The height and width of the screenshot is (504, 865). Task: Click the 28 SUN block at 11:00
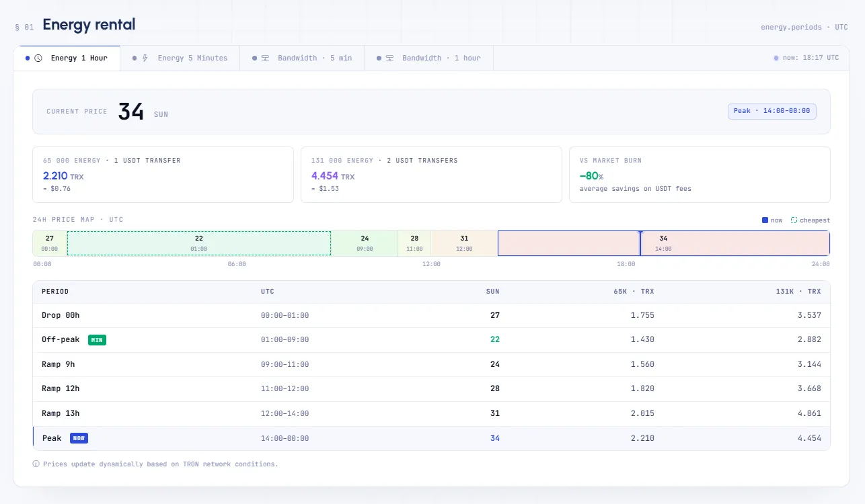click(x=414, y=243)
